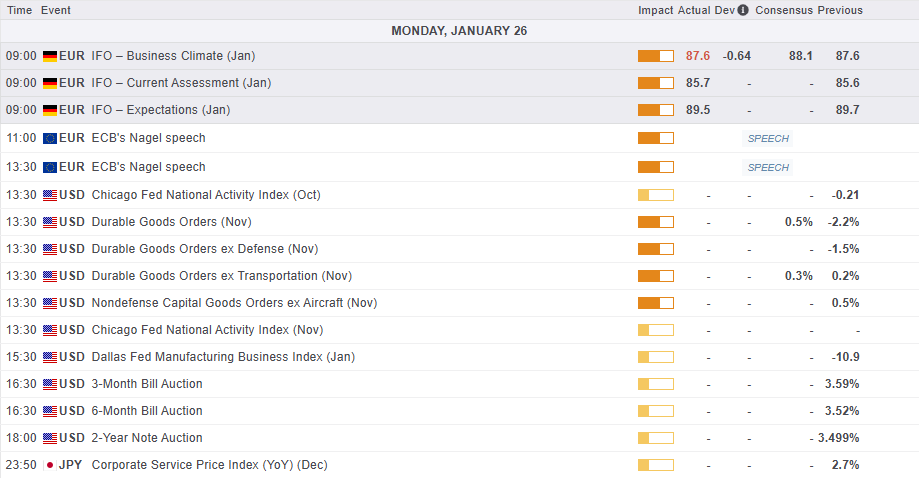This screenshot has width=919, height=478.
Task: Click the Dev info icon in header
Action: (742, 10)
